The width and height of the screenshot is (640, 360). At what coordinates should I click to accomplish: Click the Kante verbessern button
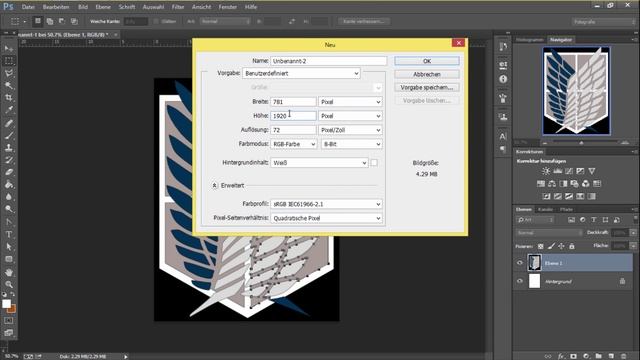[364, 21]
